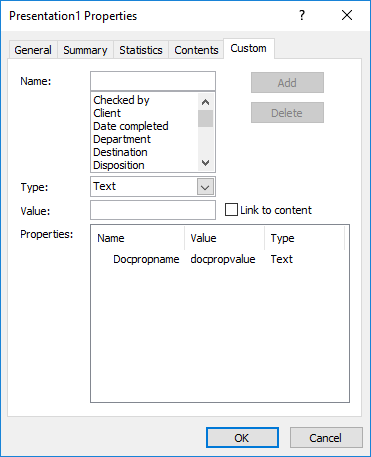Click the name list scrollbar thumb
This screenshot has height=457, width=371.
205,119
